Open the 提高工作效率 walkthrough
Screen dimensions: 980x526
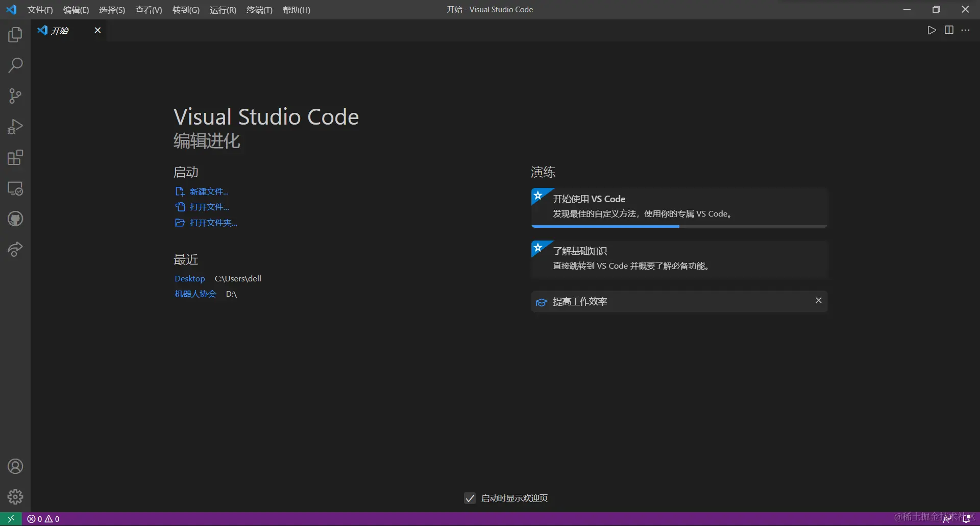(679, 301)
